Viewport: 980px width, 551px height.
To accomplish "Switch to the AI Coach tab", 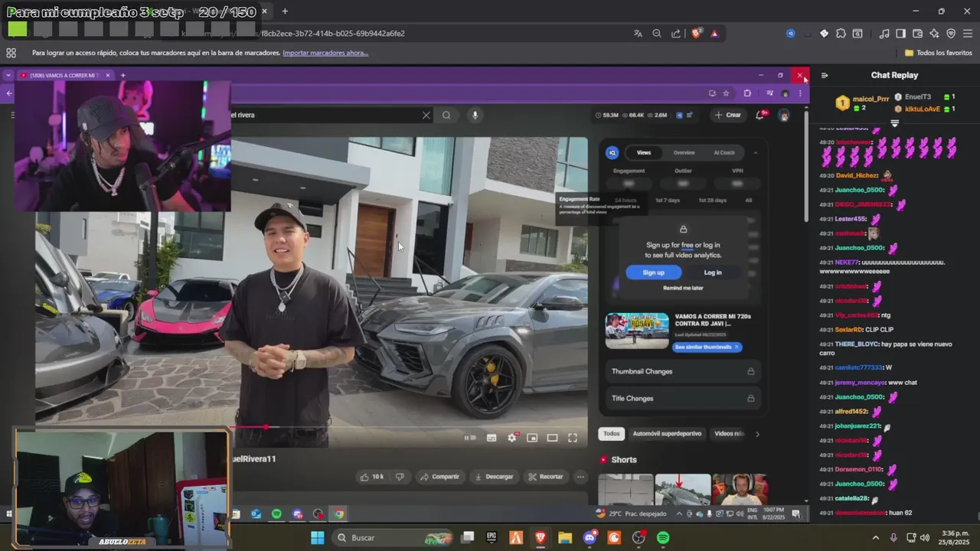I will [x=724, y=153].
